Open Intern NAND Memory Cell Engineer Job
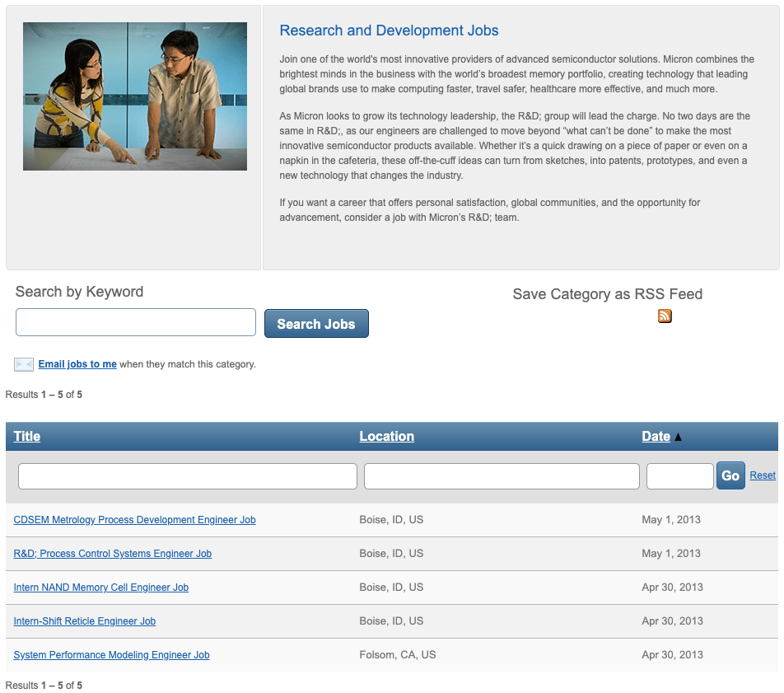 (x=101, y=588)
